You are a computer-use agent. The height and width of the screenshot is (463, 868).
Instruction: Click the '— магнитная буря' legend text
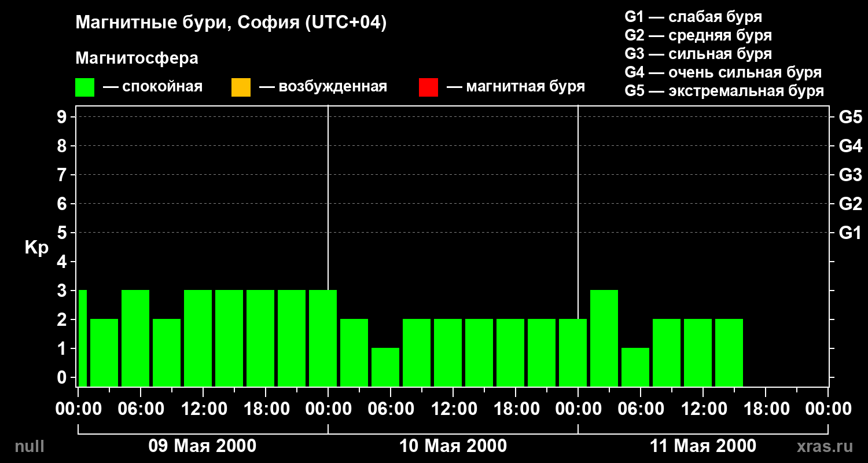(516, 87)
